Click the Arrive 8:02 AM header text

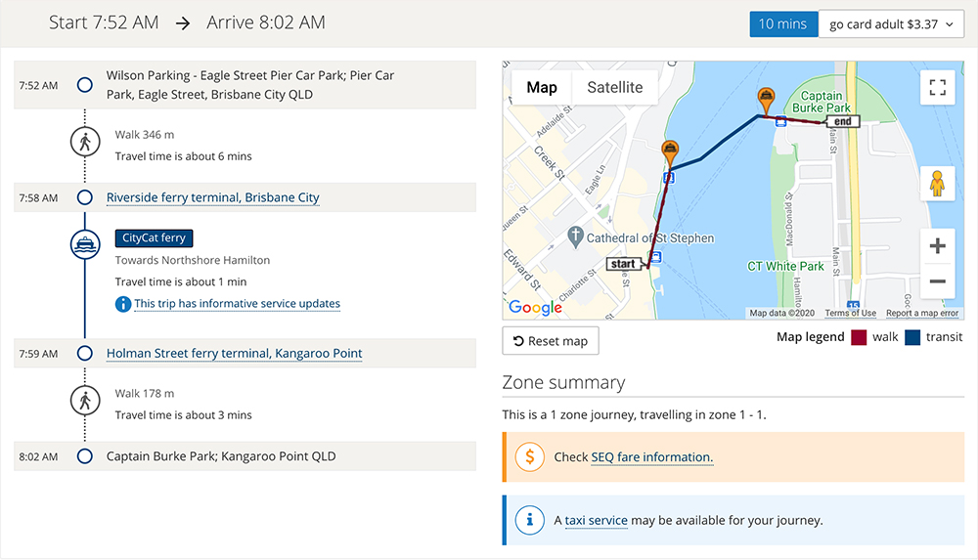(x=266, y=23)
